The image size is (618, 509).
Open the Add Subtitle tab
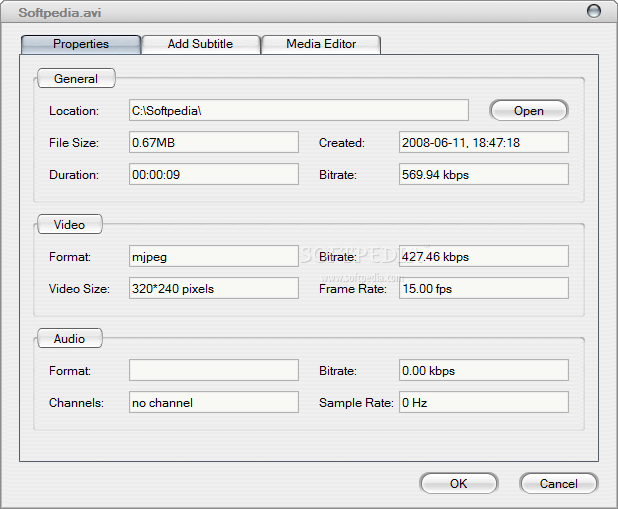pyautogui.click(x=201, y=44)
